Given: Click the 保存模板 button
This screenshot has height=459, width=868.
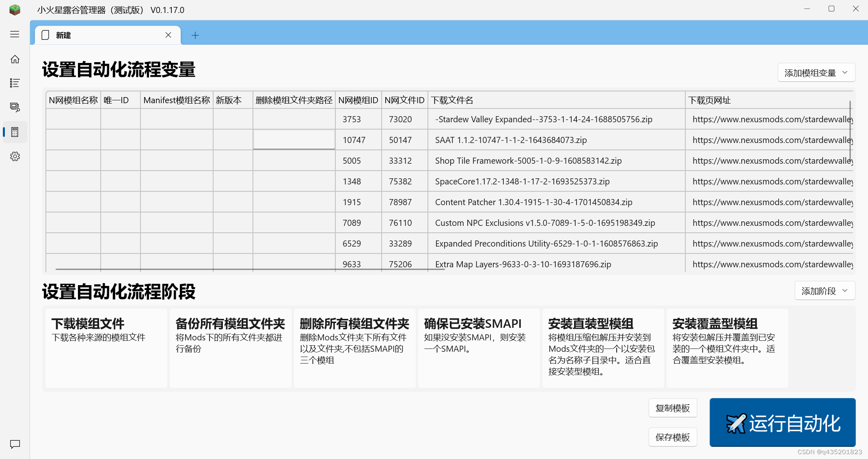Looking at the screenshot, I should tap(672, 437).
